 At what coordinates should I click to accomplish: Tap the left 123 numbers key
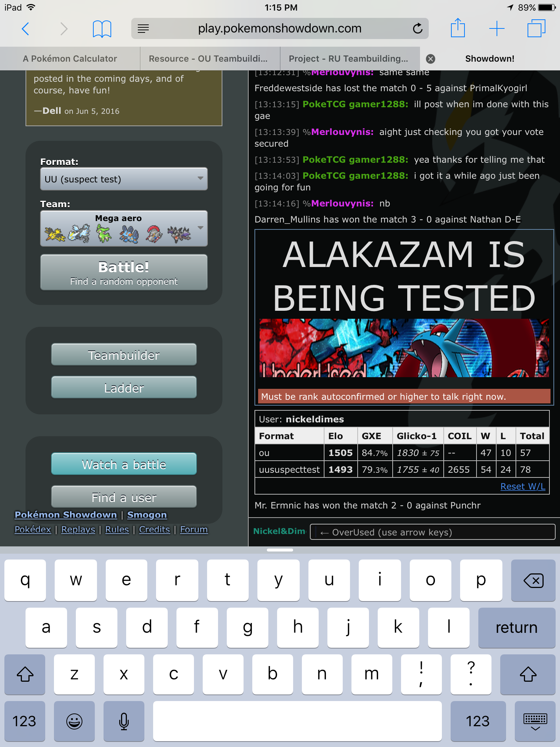pos(25,721)
